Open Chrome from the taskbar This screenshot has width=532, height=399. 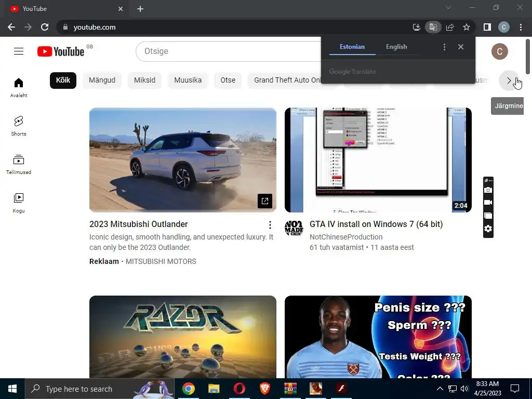pos(188,389)
